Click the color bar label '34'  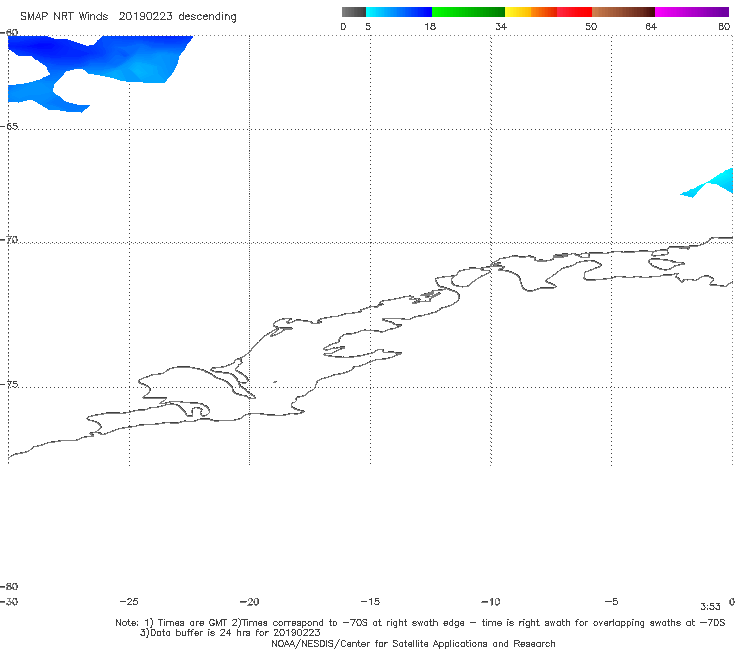point(501,26)
